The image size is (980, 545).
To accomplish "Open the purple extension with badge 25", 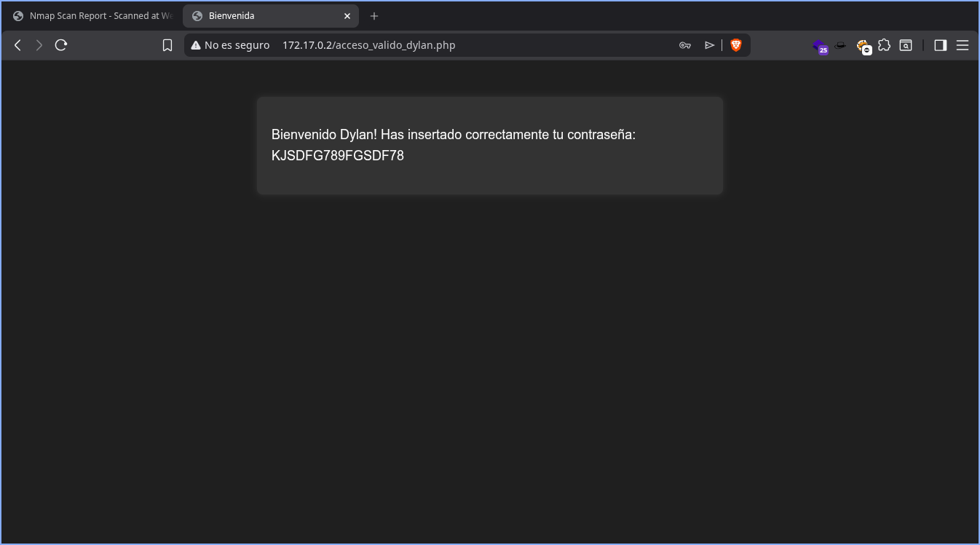I will click(820, 46).
